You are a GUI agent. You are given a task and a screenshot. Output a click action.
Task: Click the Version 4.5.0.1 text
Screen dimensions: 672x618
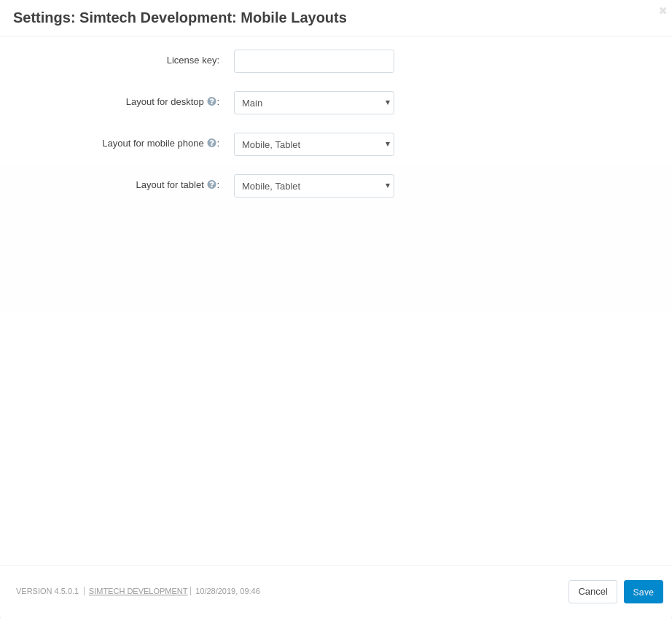tap(47, 591)
